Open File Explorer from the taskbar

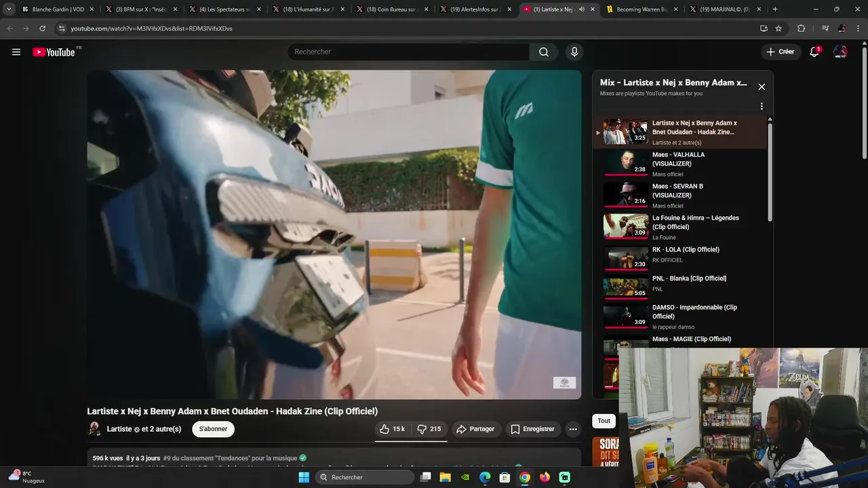click(445, 477)
